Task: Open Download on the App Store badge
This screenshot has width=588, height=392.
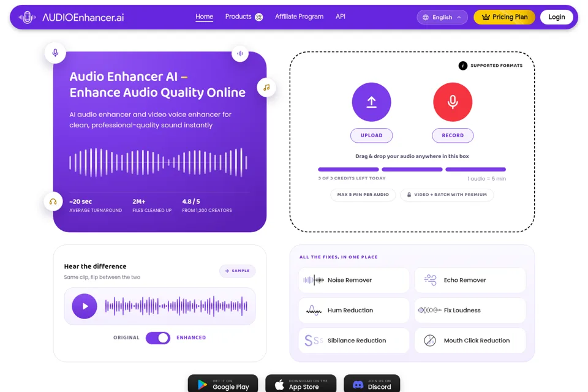Action: tap(301, 383)
